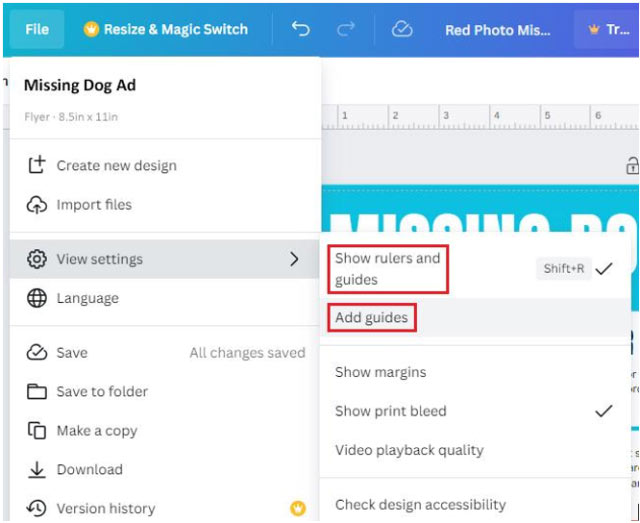This screenshot has width=640, height=523.
Task: Open the File menu
Action: tap(37, 30)
